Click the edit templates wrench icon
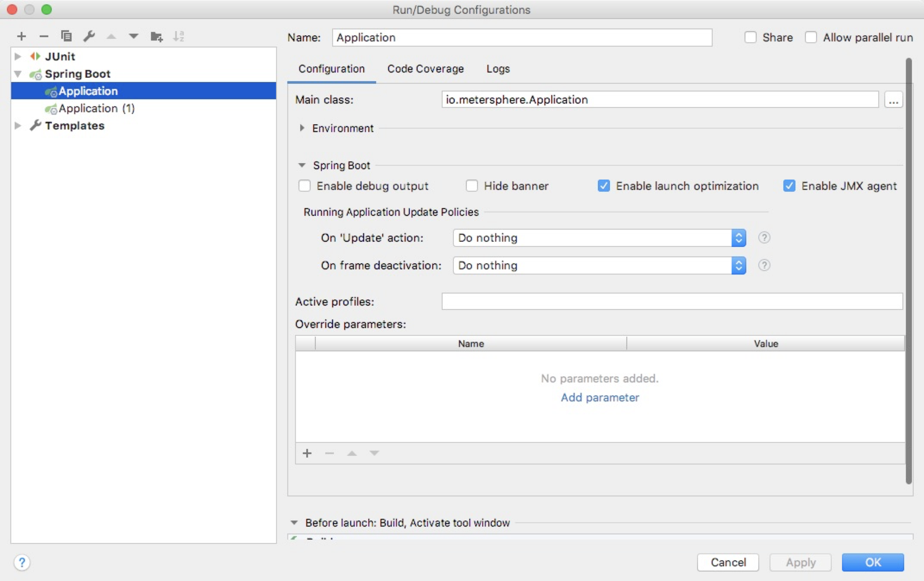The height and width of the screenshot is (581, 924). click(89, 36)
